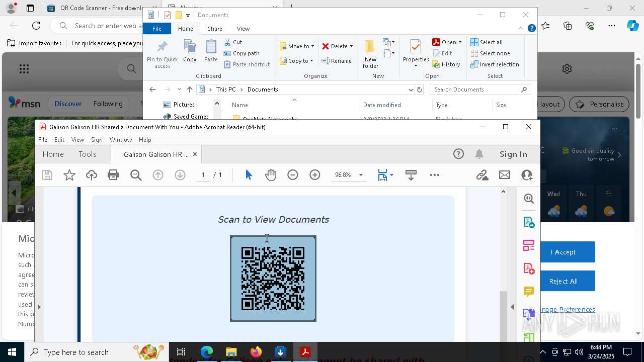
Task: Open the search-zoom tool in Acrobat right pane
Action: click(x=529, y=199)
